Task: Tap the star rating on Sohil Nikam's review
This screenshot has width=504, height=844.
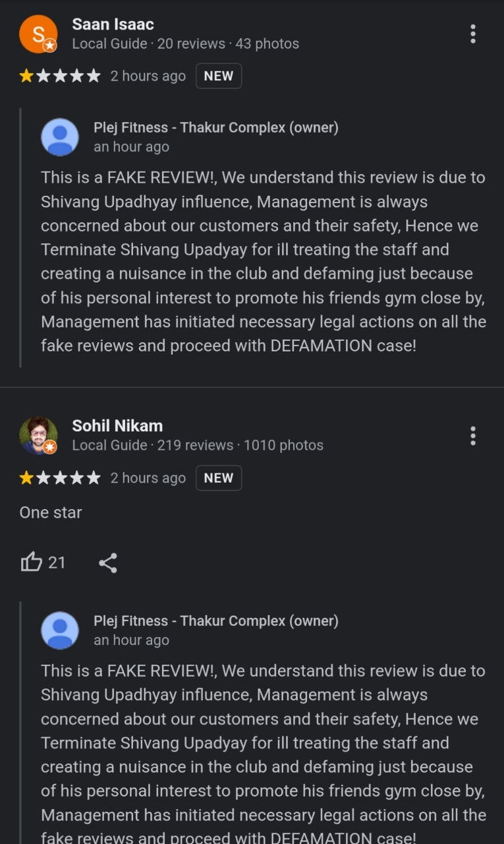Action: (x=60, y=478)
